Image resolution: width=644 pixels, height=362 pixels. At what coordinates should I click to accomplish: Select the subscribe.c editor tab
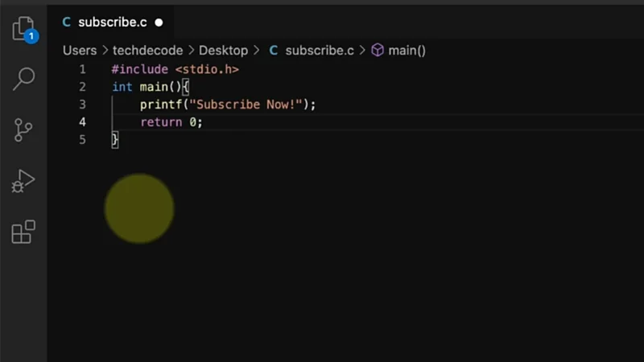point(109,23)
